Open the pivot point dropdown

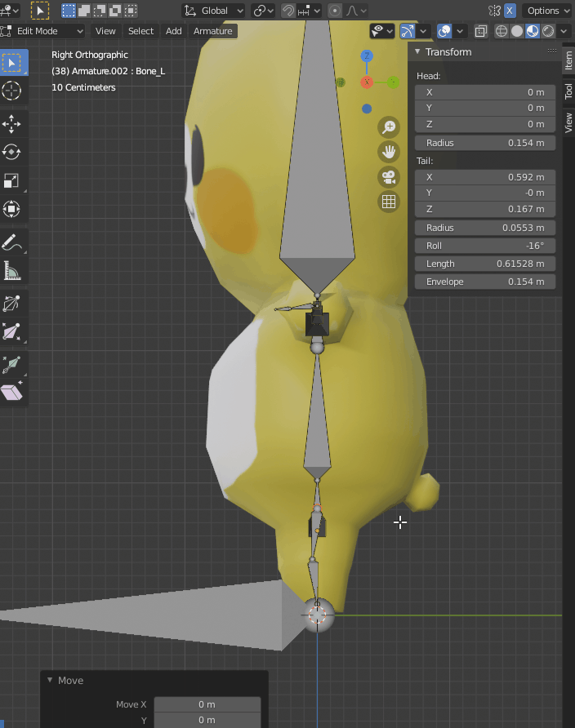pos(263,11)
